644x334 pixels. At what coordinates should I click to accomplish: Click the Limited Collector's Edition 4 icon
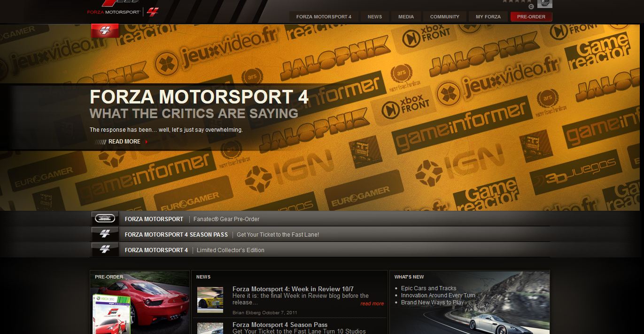tap(105, 250)
